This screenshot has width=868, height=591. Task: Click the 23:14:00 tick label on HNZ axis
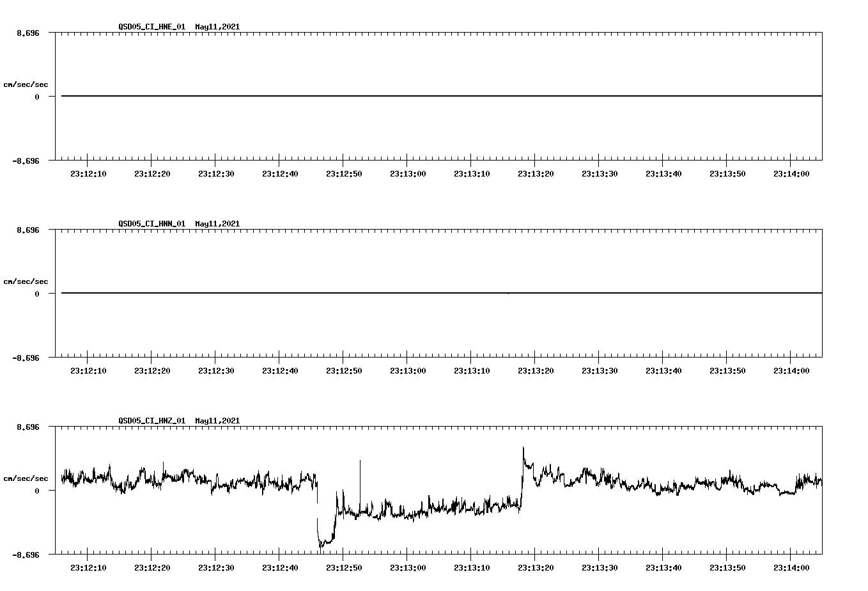click(793, 567)
